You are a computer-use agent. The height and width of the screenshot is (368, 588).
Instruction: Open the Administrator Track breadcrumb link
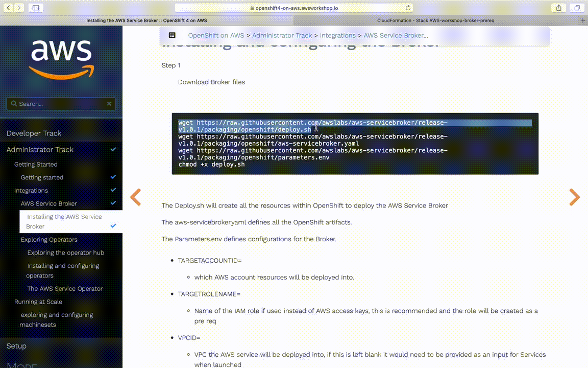click(x=282, y=35)
